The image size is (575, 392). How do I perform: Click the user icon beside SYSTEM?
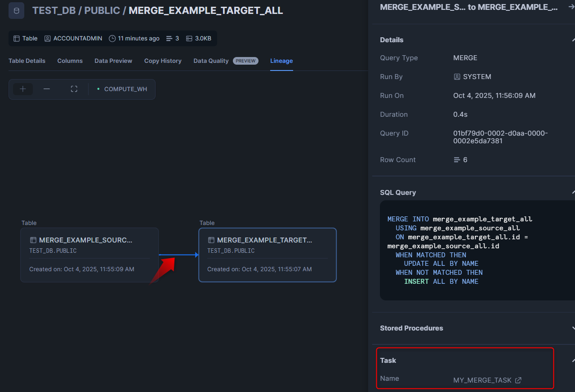click(x=457, y=77)
